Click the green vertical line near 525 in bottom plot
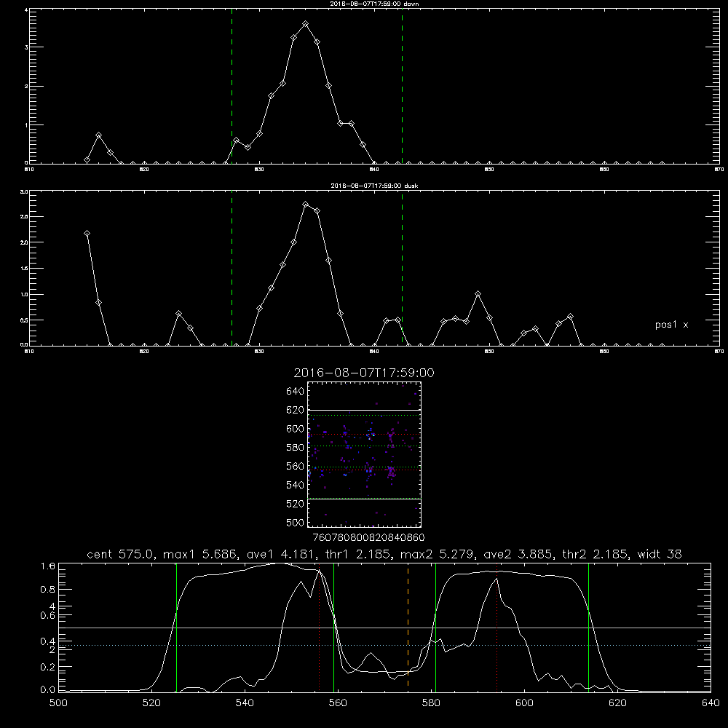The image size is (728, 728). coord(176,627)
